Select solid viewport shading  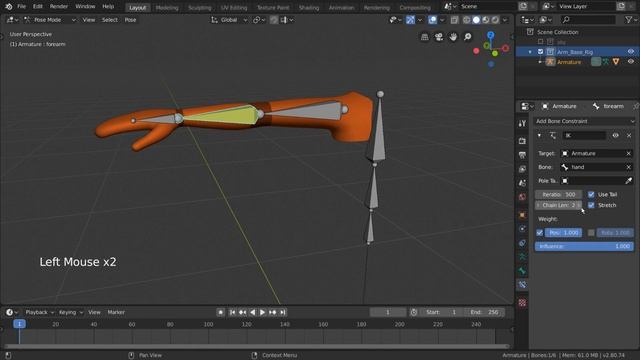coord(476,20)
